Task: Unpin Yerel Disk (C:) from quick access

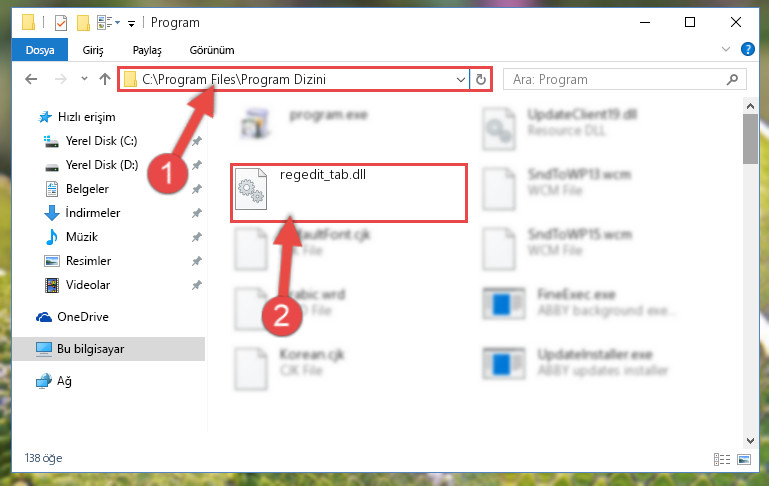Action: coord(197,141)
